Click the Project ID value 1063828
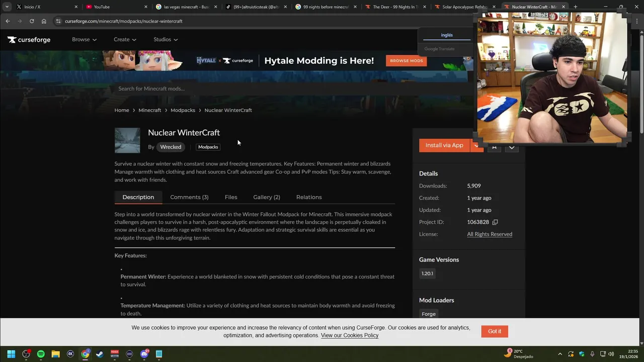This screenshot has width=644, height=362. 478,222
